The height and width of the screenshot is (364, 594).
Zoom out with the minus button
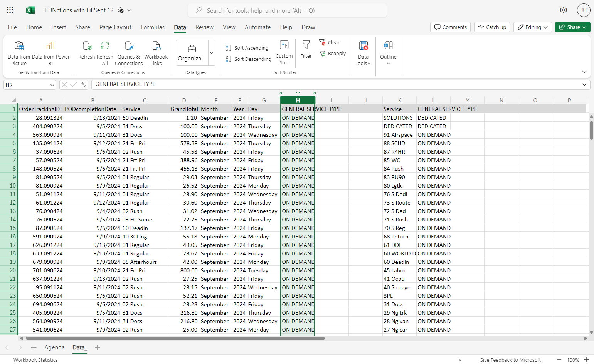click(x=559, y=360)
